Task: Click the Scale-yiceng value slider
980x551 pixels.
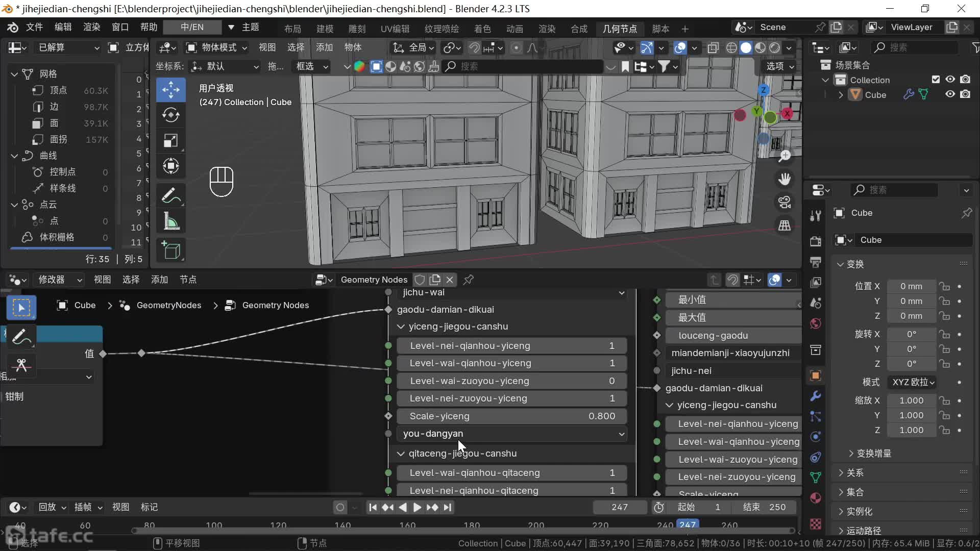Action: click(511, 416)
